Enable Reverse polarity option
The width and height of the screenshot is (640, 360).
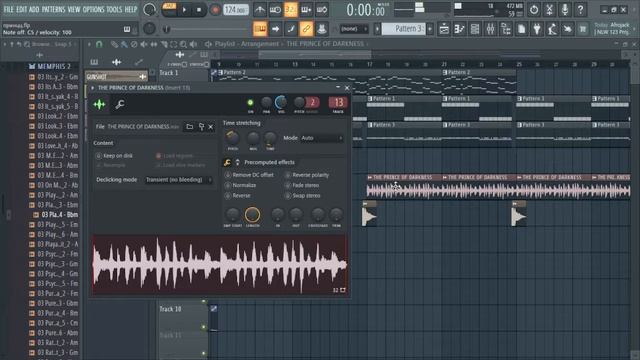pyautogui.click(x=307, y=175)
